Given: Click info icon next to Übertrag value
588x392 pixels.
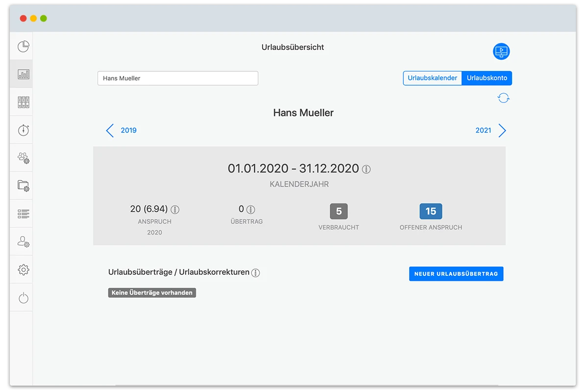Looking at the screenshot, I should (x=251, y=210).
